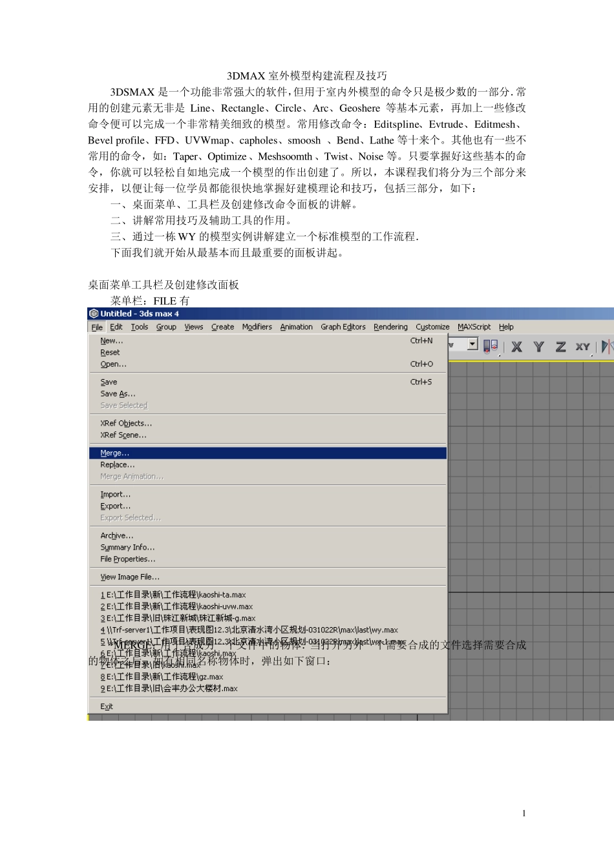
Task: Click the greyed Merge Animation... entry
Action: point(268,477)
